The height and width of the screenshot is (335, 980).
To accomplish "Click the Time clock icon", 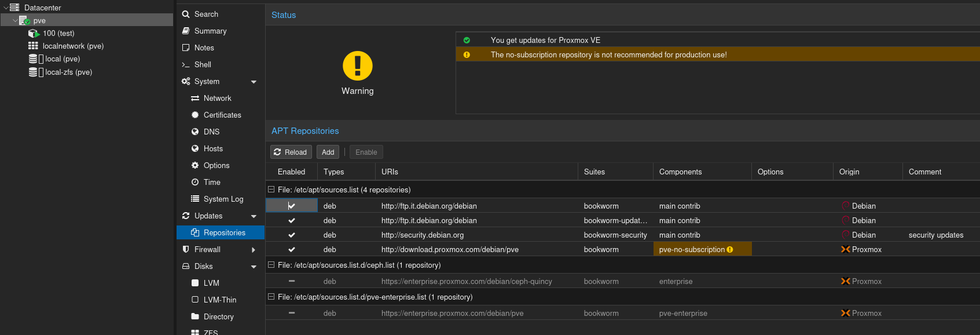I will pyautogui.click(x=195, y=182).
